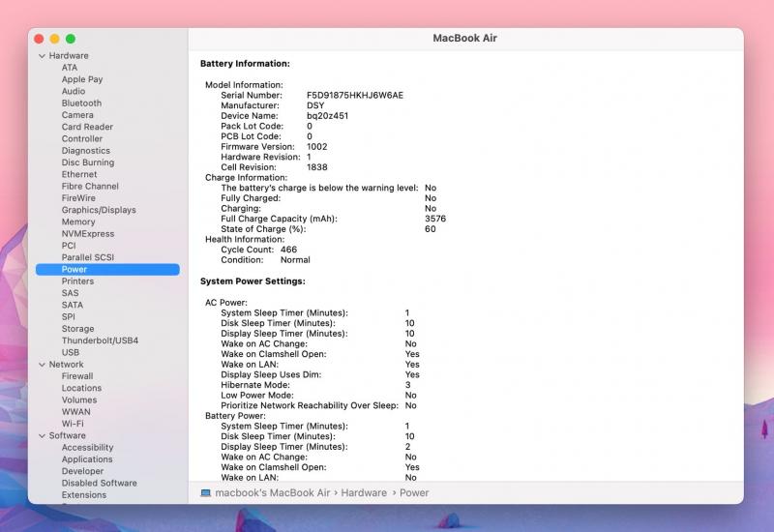Click the Battery Information heading
This screenshot has width=774, height=532.
pos(245,64)
